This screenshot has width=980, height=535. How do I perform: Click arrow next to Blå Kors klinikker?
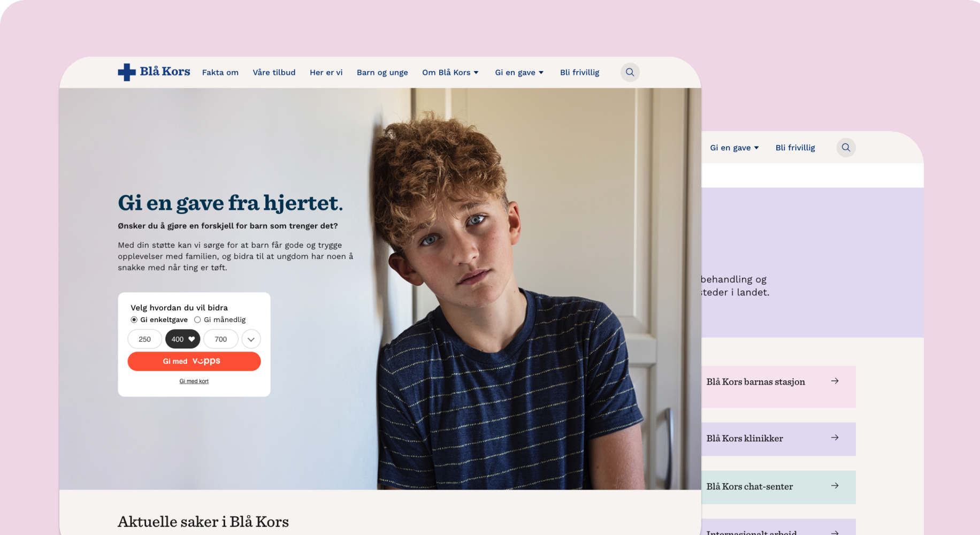[834, 438]
